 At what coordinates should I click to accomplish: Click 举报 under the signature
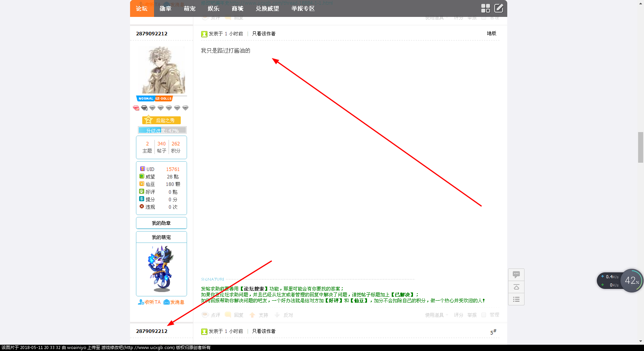tap(472, 315)
